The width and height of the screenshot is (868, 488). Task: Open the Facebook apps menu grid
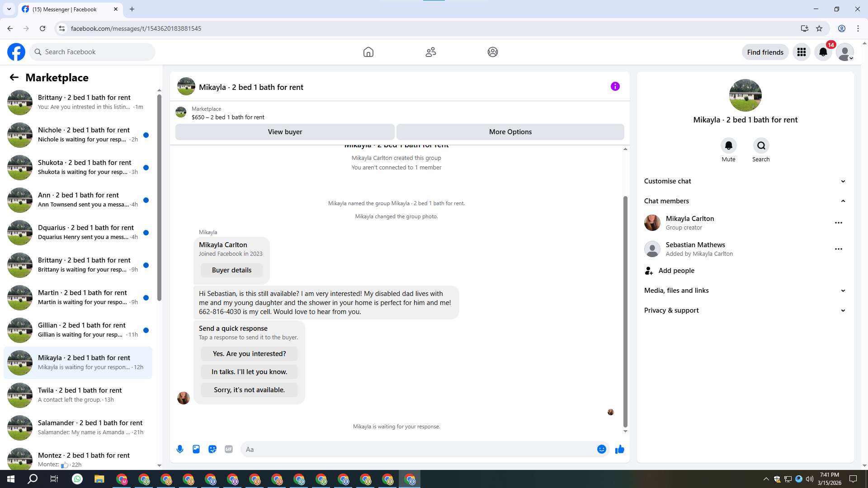click(802, 52)
